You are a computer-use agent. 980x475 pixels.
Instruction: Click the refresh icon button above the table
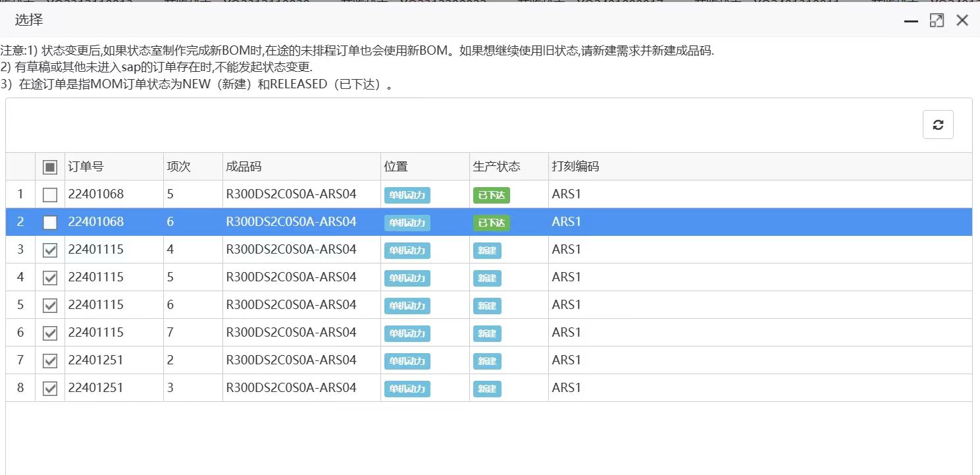(938, 125)
